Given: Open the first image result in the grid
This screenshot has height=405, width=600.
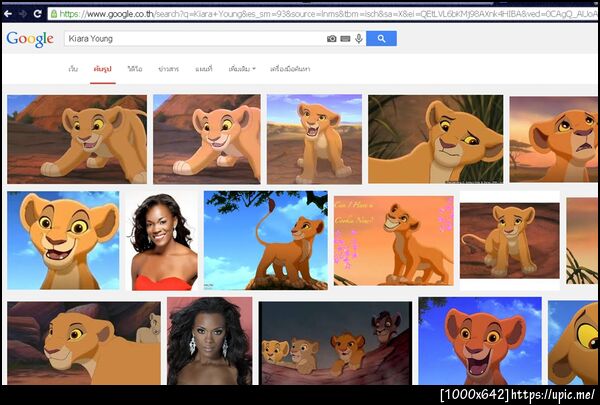Looking at the screenshot, I should [77, 139].
